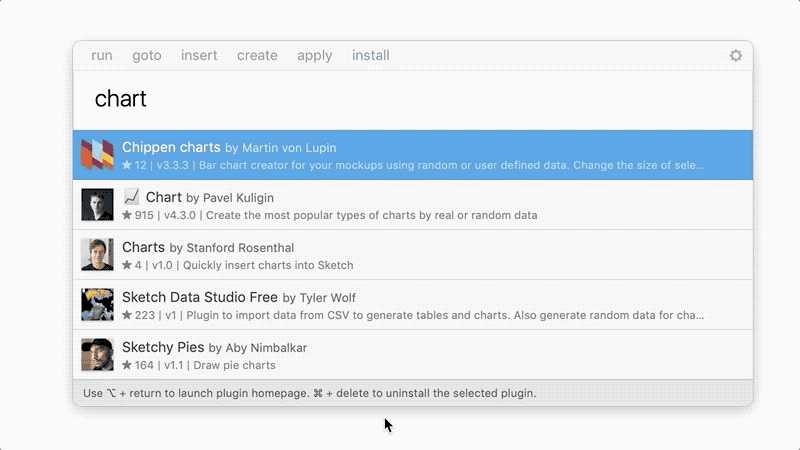Viewport: 800px width, 450px height.
Task: Select Charts by Stanford Rosenthal
Action: [413, 255]
